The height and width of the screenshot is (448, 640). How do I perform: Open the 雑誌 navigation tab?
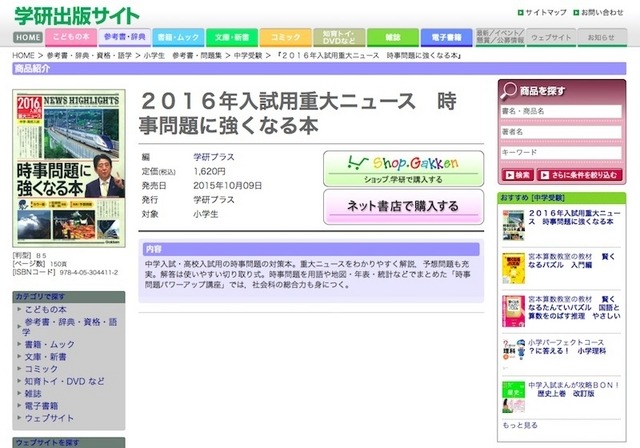(x=393, y=37)
